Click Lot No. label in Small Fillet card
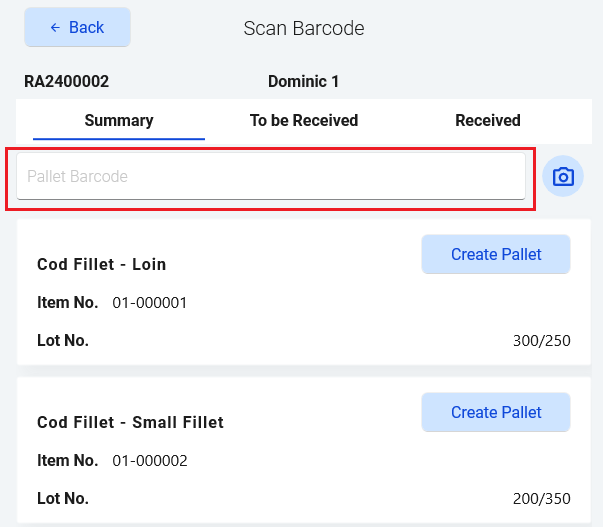The height and width of the screenshot is (527, 603). [x=63, y=499]
